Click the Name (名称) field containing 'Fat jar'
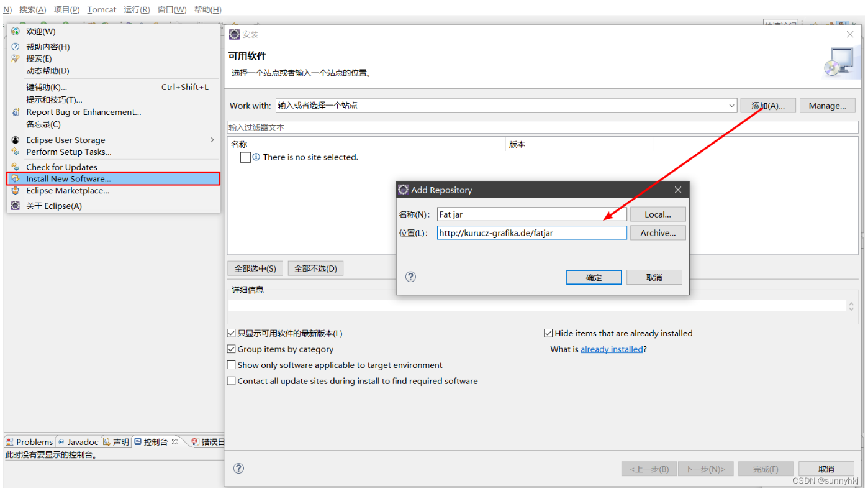Image resolution: width=868 pixels, height=491 pixels. 531,214
